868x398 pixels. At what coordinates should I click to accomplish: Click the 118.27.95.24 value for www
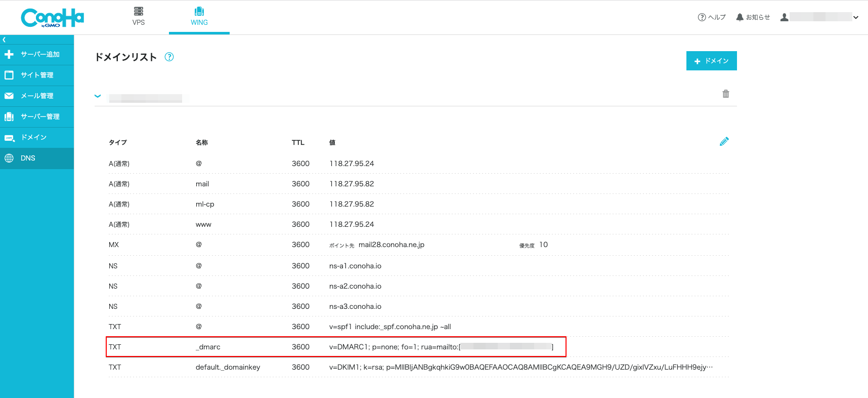tap(352, 224)
